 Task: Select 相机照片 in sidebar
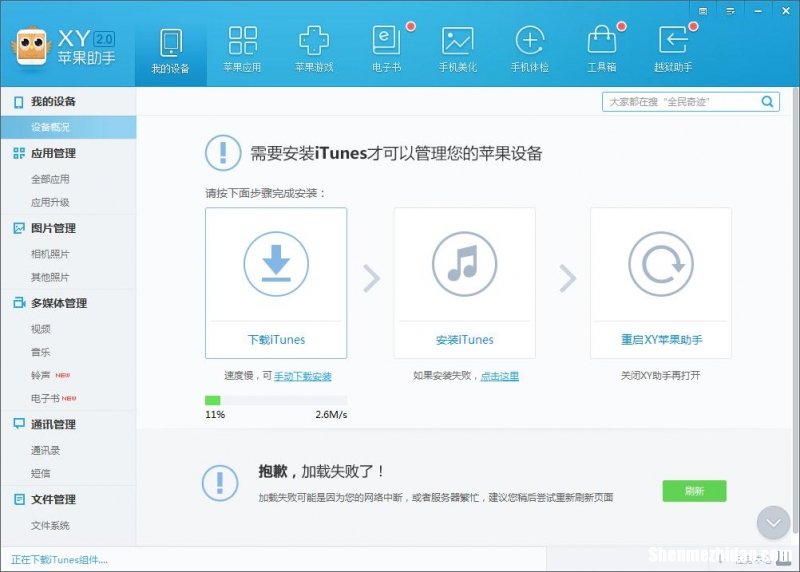coord(50,254)
